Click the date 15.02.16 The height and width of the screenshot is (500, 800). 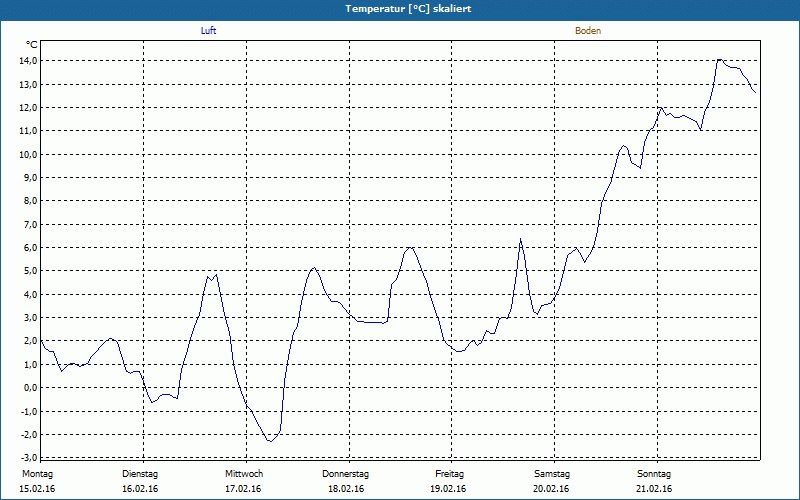click(37, 489)
